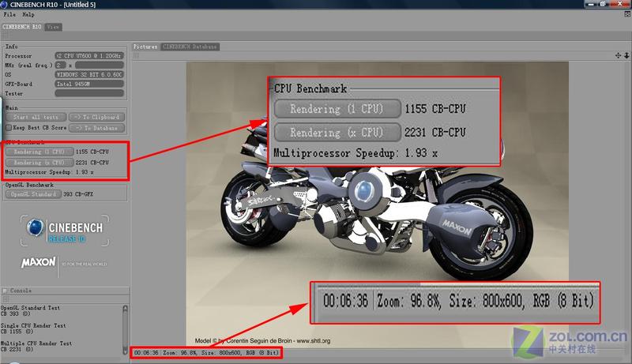Click the MHz count field showing 2

coord(60,65)
